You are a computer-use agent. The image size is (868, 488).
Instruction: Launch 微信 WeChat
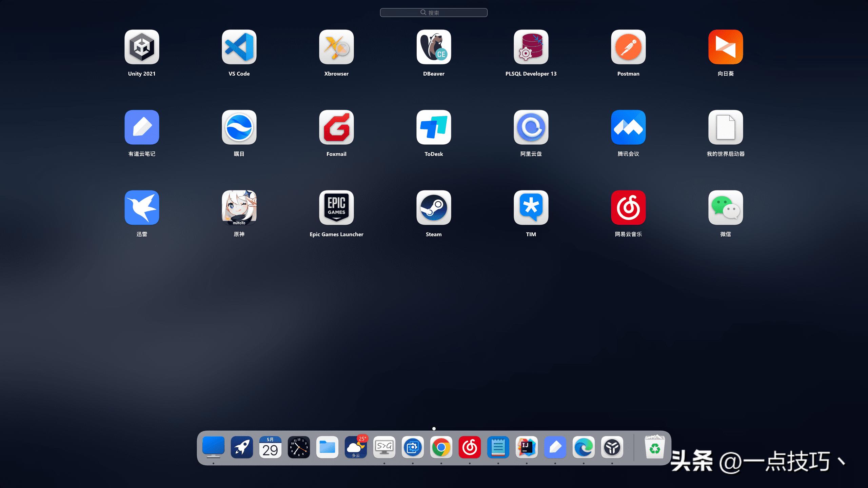click(725, 208)
